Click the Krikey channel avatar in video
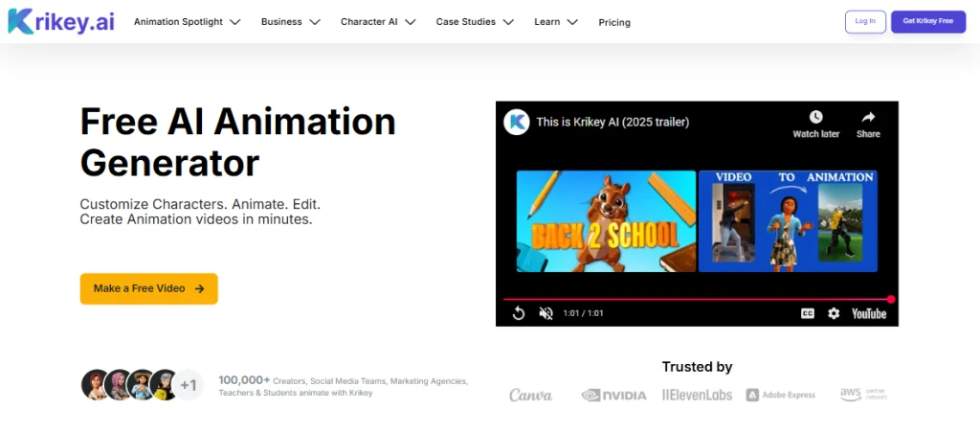The image size is (980, 432). [x=517, y=122]
